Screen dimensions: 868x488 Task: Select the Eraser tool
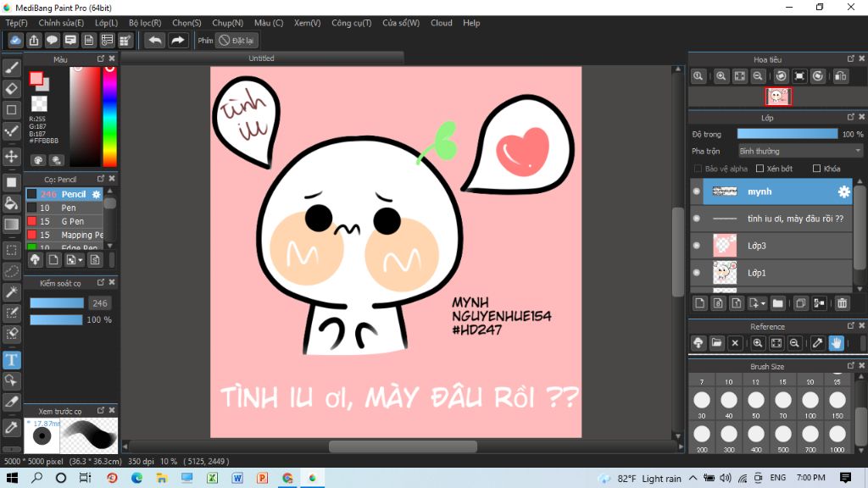12,89
